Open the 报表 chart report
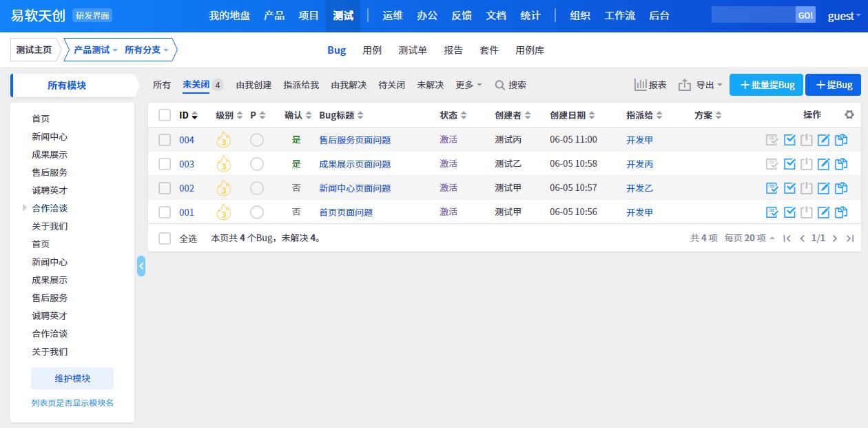The width and height of the screenshot is (868, 428). [650, 85]
